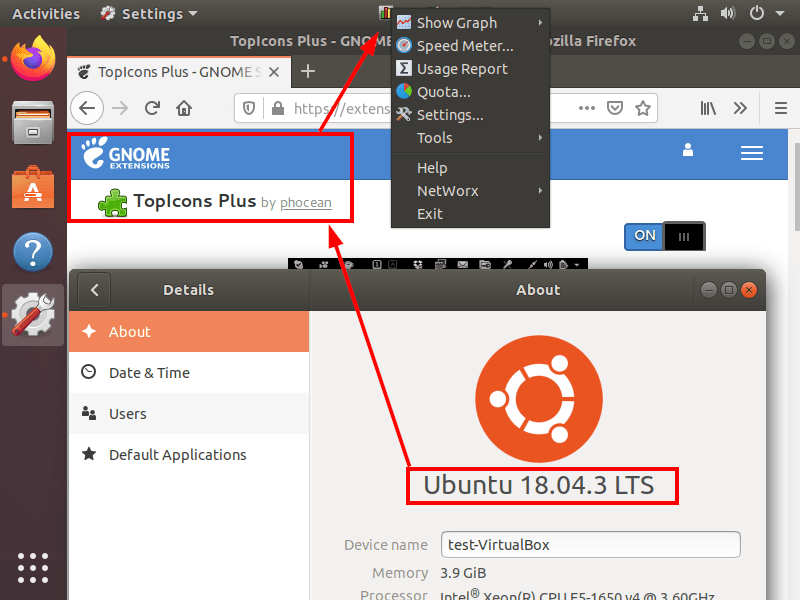Open Speed Meter from the NetWorx menu

pos(470,46)
